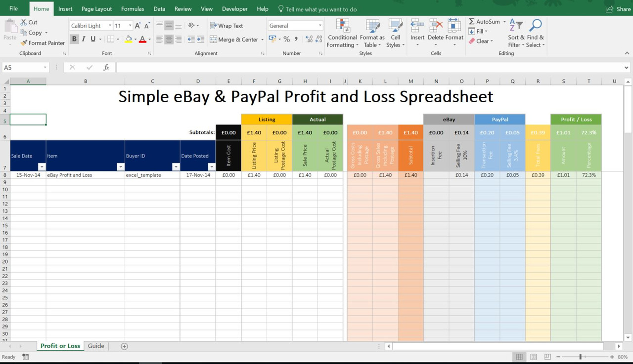
Task: Set Middle Align vertical alignment
Action: click(x=169, y=25)
